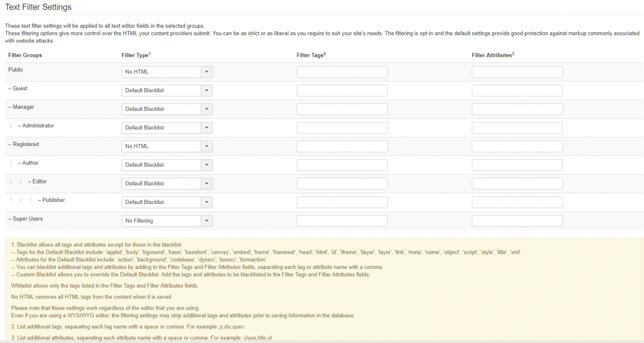Click the 'Text Filter Settings' heading
644x343 pixels.
pyautogui.click(x=38, y=7)
